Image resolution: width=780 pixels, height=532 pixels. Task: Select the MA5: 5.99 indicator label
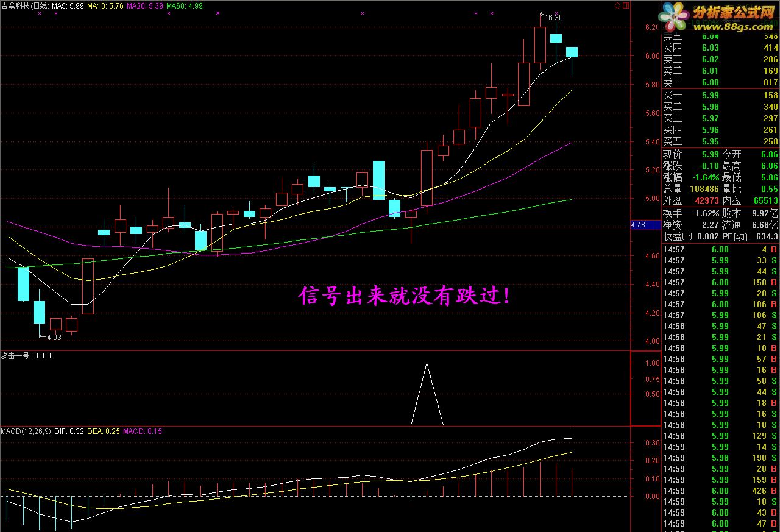point(68,5)
